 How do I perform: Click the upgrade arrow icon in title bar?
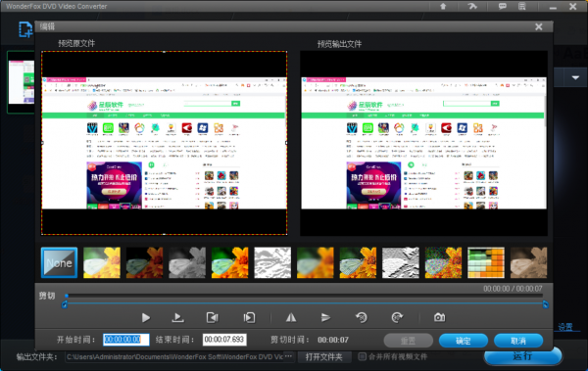tap(443, 7)
